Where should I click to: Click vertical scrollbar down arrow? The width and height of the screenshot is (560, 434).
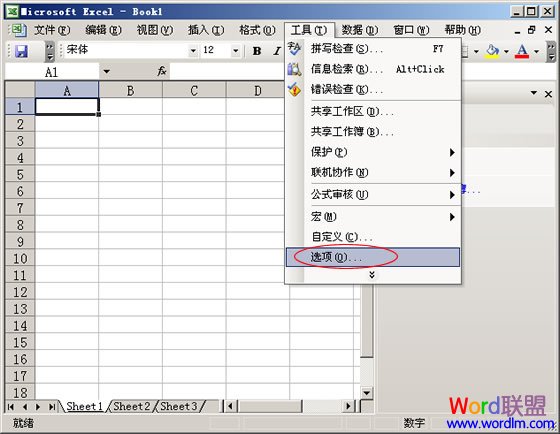coord(366,393)
